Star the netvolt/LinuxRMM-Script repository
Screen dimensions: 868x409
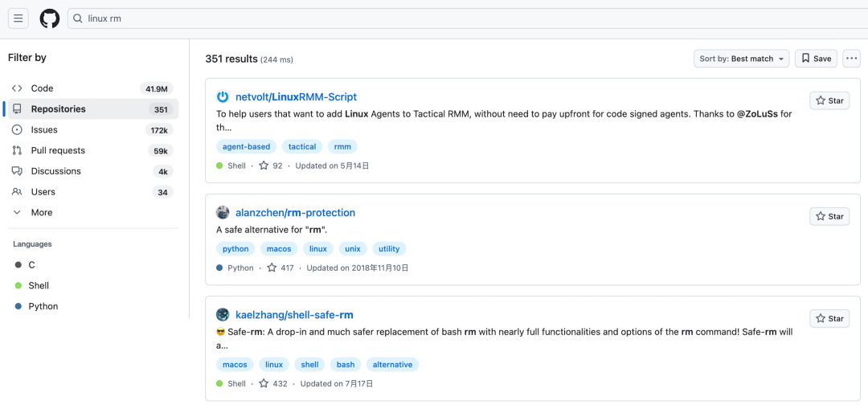[829, 100]
